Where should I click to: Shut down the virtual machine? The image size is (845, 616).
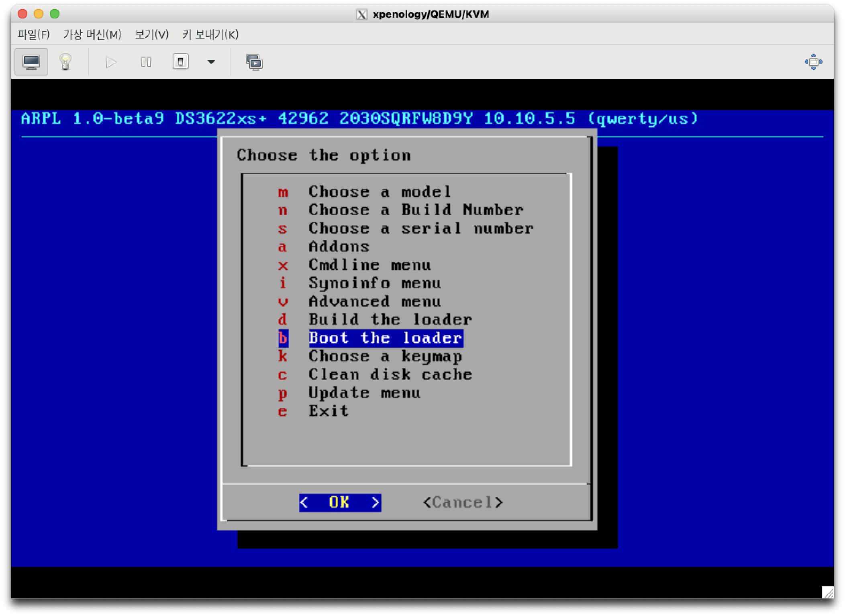tap(181, 62)
